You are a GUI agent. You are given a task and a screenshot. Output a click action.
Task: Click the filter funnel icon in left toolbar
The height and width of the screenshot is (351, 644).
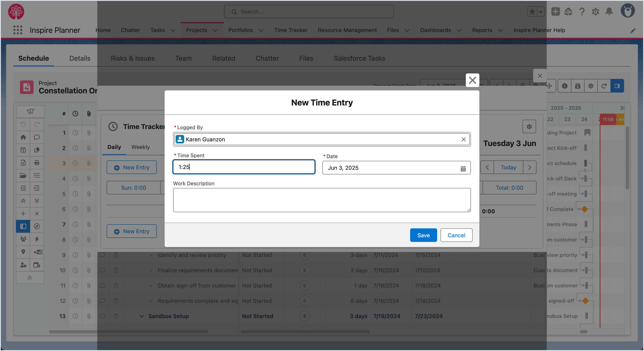(31, 111)
